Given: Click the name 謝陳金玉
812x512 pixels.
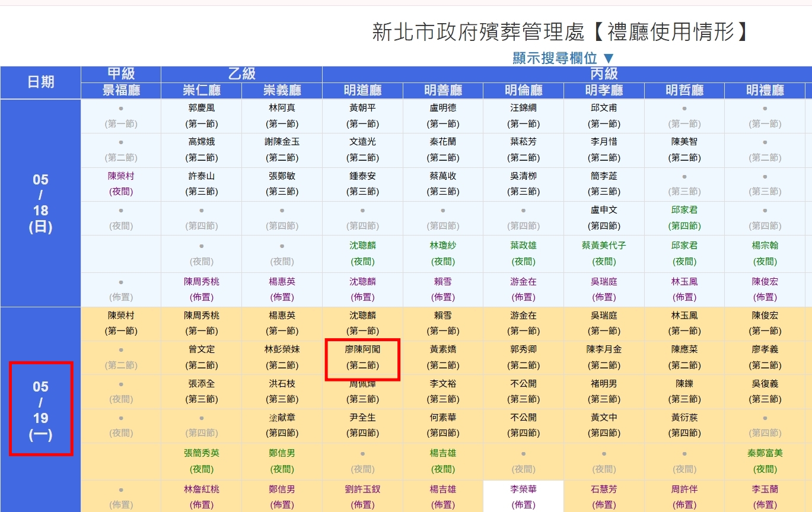Looking at the screenshot, I should [x=282, y=142].
